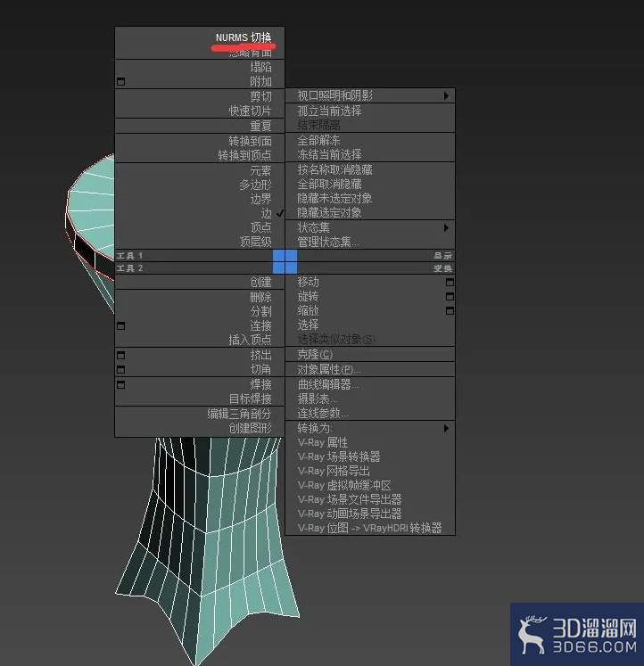Viewport: 644px width, 666px height.
Task: Choose 转换到面 (Convert to Face)
Action: [251, 141]
